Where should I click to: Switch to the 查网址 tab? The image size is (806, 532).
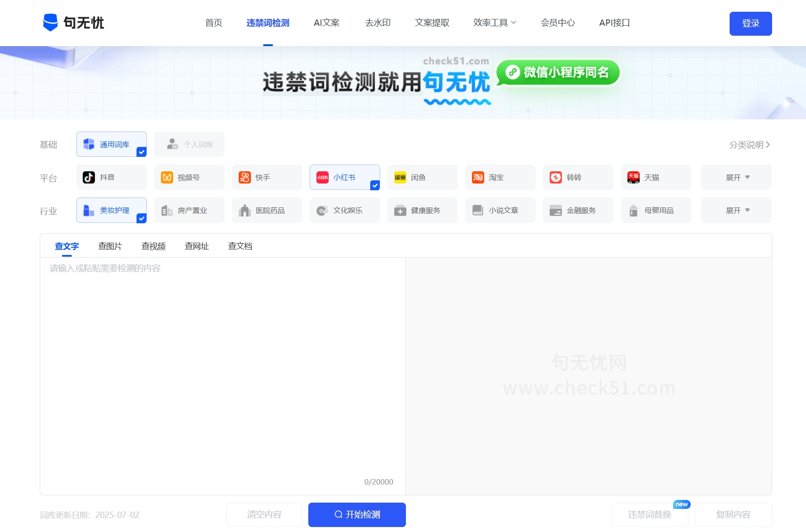tap(197, 246)
